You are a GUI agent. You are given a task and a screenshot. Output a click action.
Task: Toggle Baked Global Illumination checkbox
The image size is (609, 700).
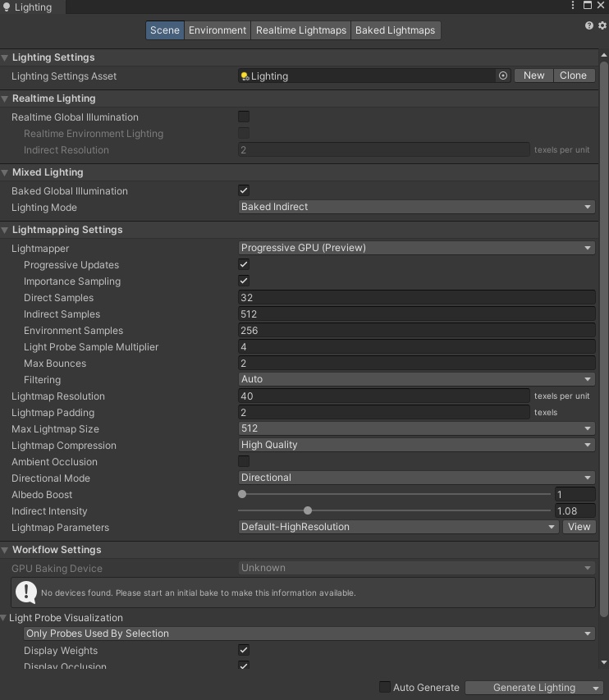click(x=244, y=190)
